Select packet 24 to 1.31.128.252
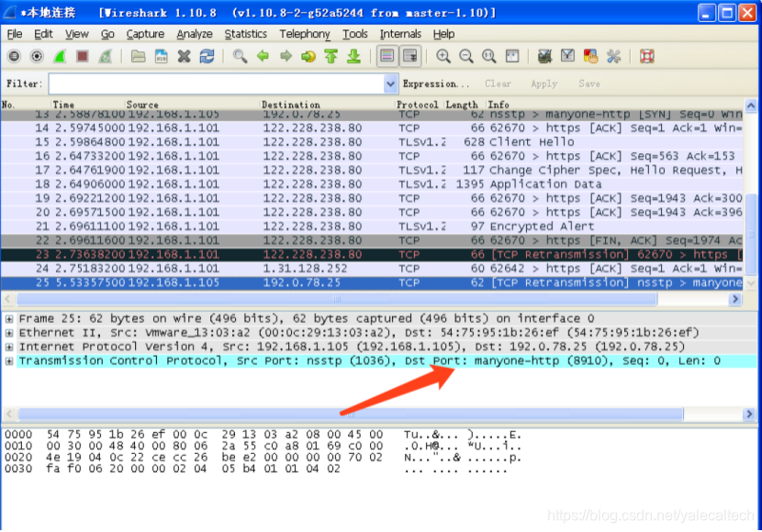762x532 pixels. (x=372, y=269)
